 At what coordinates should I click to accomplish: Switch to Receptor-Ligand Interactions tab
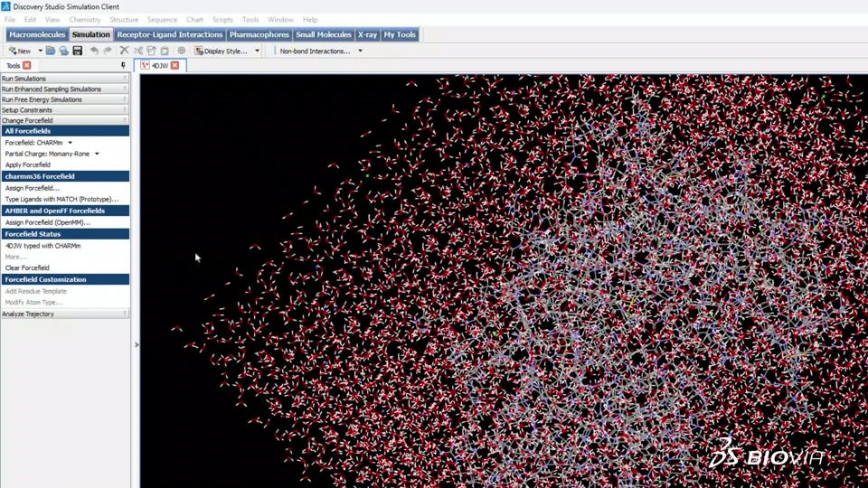[169, 34]
